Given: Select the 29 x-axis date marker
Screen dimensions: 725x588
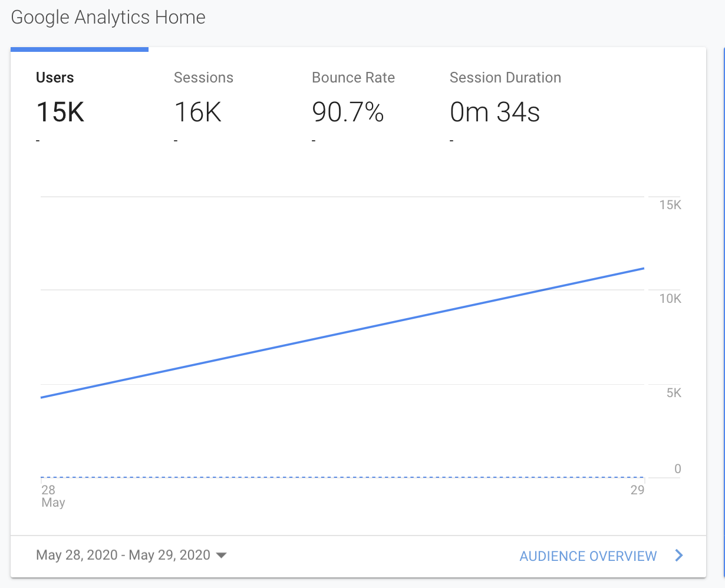Looking at the screenshot, I should (x=637, y=490).
